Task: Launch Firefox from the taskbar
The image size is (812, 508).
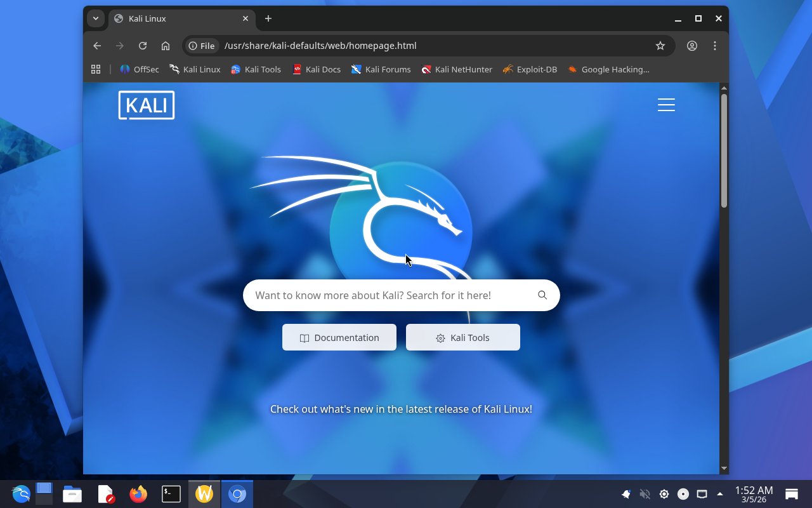Action: pyautogui.click(x=138, y=494)
